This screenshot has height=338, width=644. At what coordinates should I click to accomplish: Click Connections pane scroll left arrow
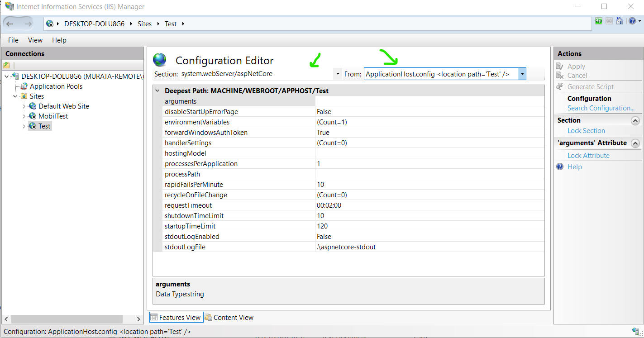click(x=6, y=319)
